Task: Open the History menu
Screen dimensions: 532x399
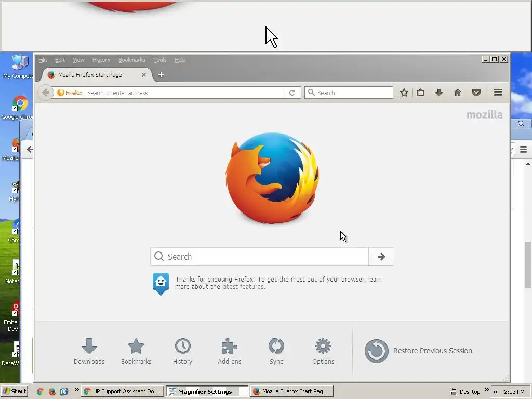Action: [x=101, y=60]
